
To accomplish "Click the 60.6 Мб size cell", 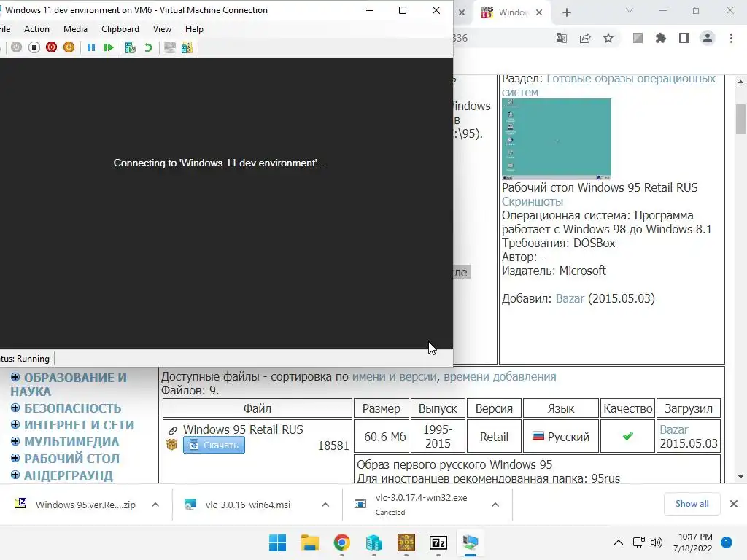I will (x=381, y=437).
